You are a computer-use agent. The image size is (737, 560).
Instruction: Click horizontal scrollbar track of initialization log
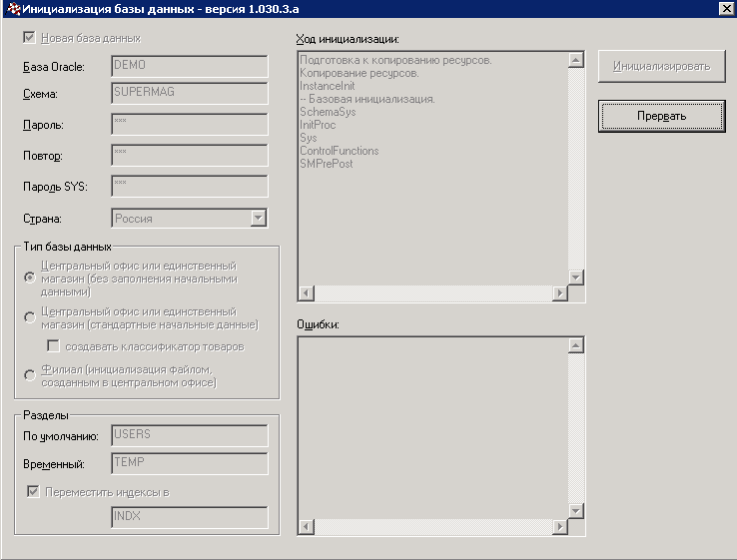click(432, 293)
